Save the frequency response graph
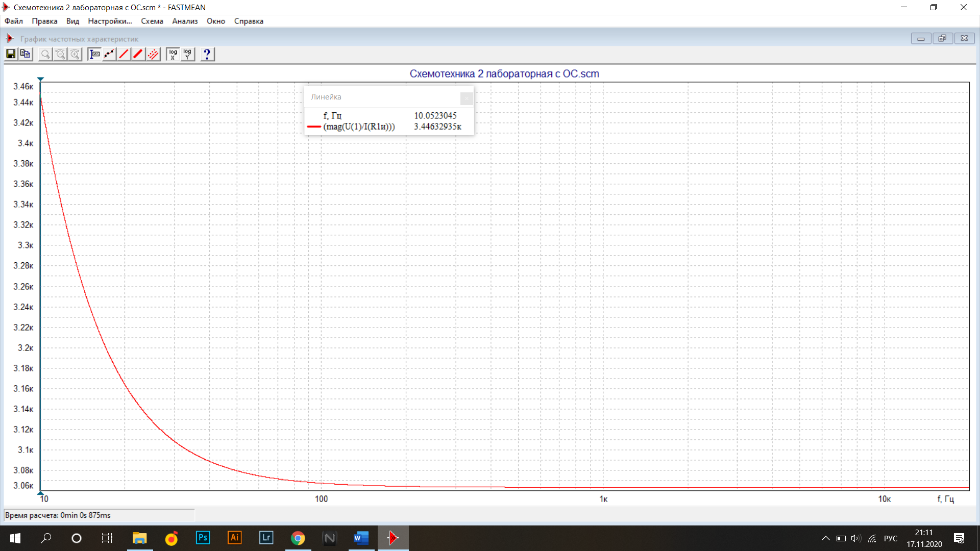 point(11,54)
